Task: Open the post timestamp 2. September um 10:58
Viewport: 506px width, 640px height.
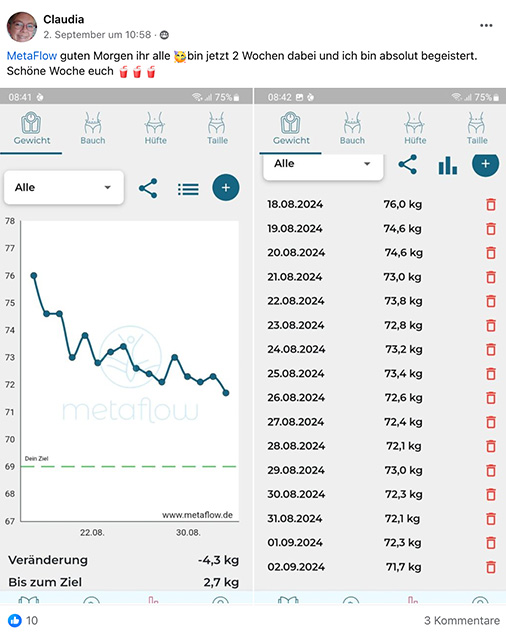Action: coord(97,35)
